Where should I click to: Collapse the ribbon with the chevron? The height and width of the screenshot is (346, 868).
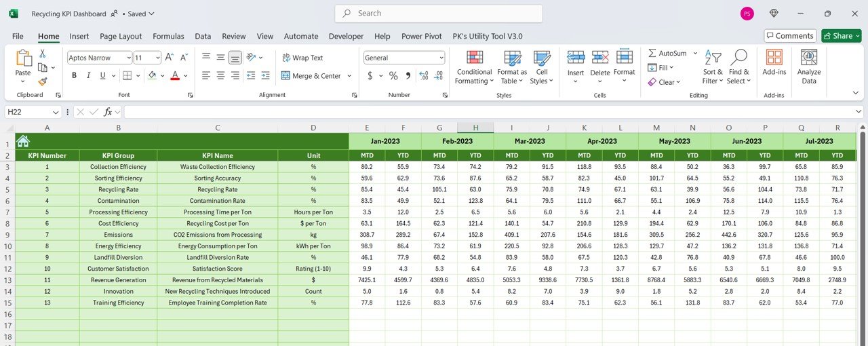(855, 92)
